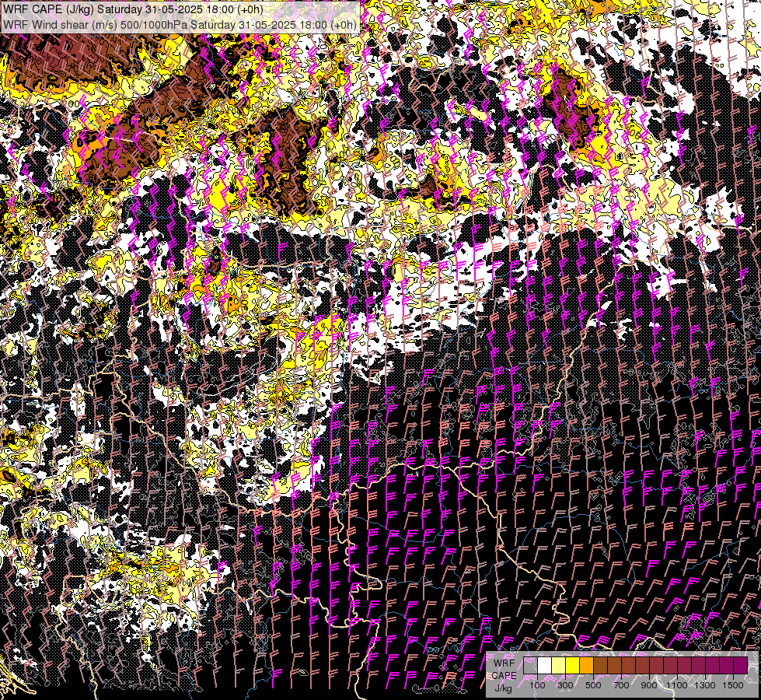Screen dimensions: 761x700
Task: Select the bright yellow 300–400 legend swatch
Action: click(573, 665)
